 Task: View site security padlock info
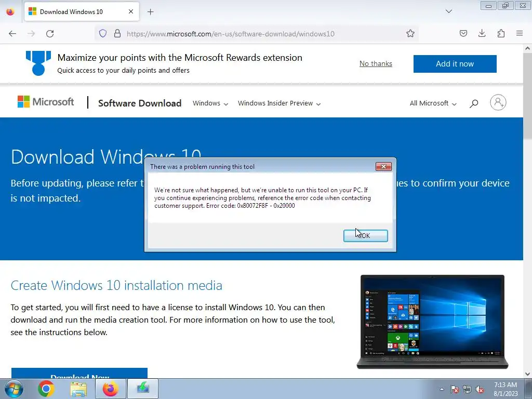point(117,34)
